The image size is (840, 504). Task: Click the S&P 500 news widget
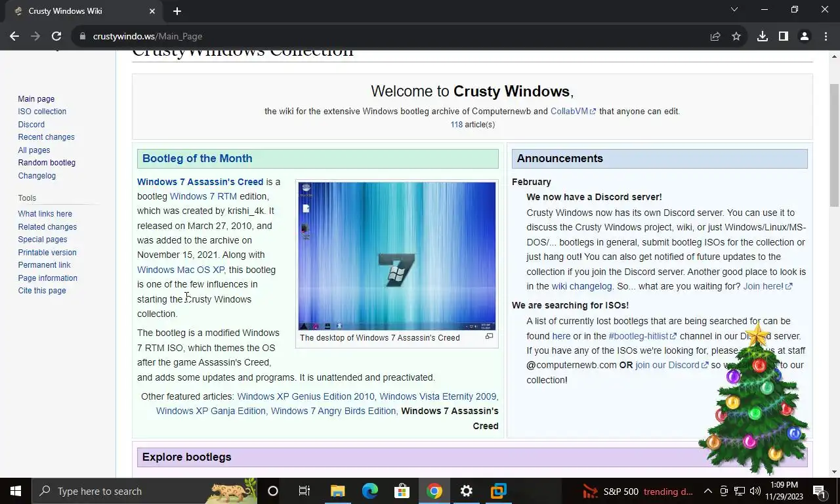(638, 491)
